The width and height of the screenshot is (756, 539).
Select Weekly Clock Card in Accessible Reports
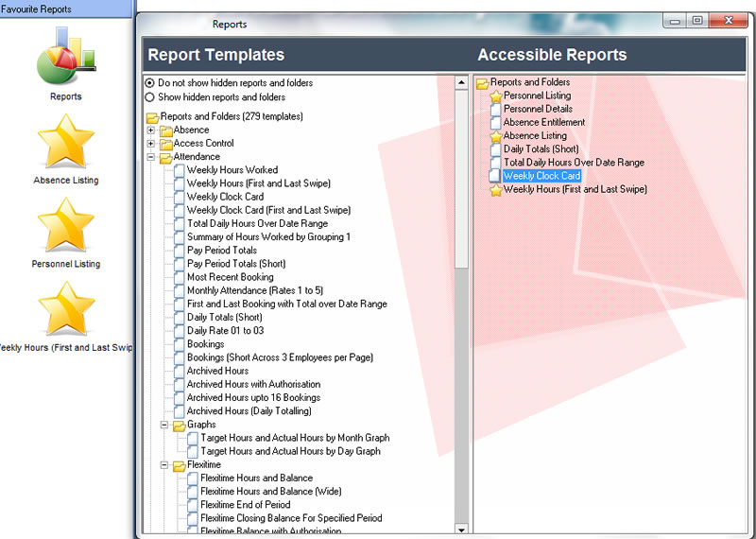(541, 176)
